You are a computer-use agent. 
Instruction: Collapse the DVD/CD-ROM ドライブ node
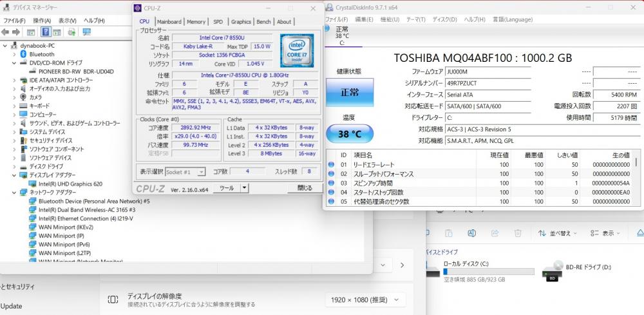pos(14,62)
